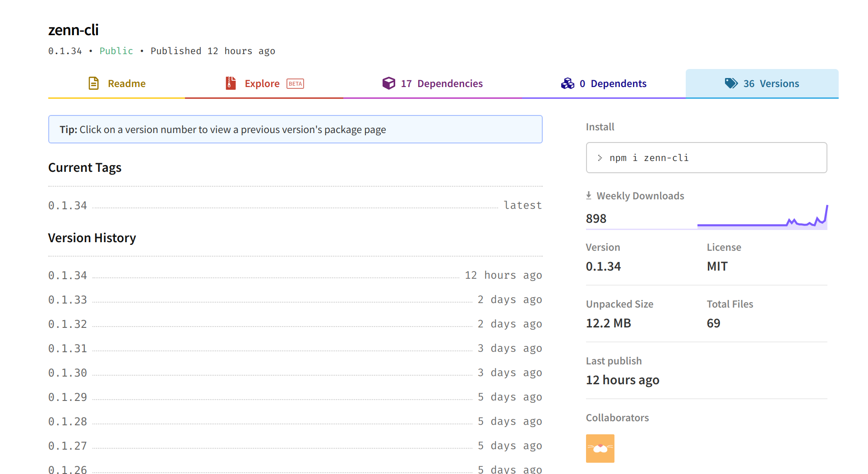
Task: Open version 0.1.33 package page
Action: (x=68, y=300)
